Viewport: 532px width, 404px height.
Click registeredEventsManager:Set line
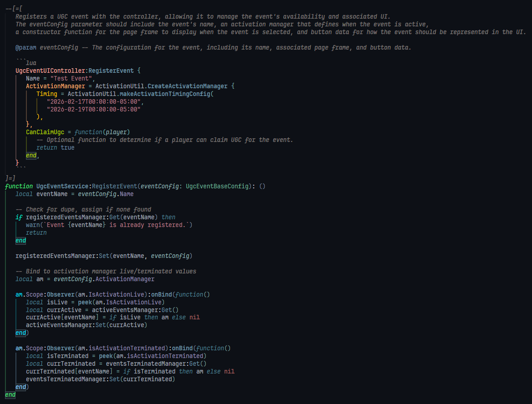coord(104,256)
